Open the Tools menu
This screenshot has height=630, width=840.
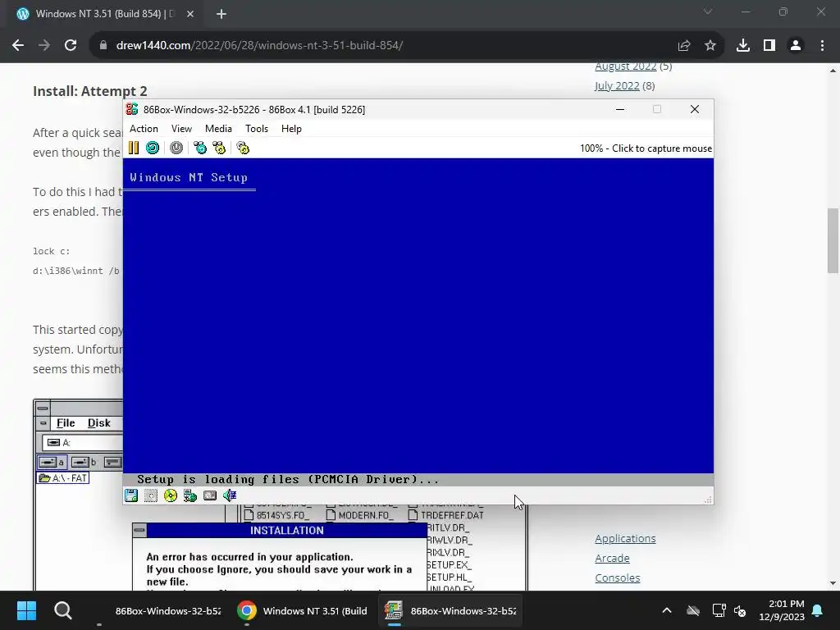(257, 129)
